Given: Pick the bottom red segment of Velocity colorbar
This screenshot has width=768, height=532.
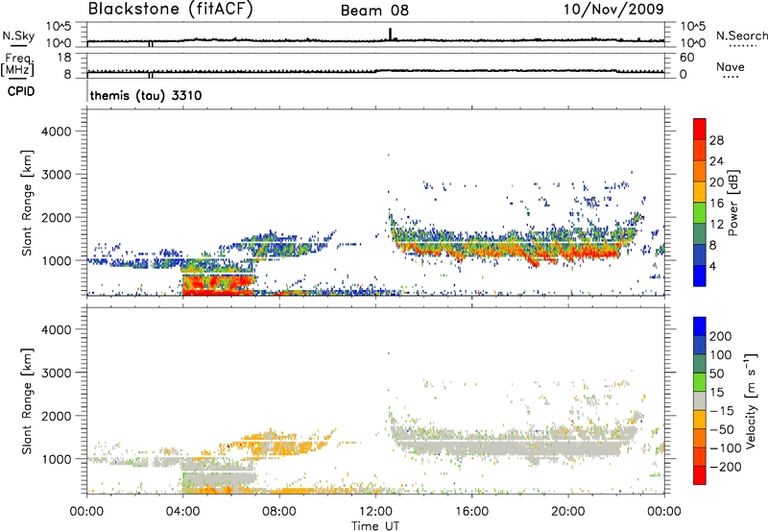Looking at the screenshot, I should (x=700, y=475).
